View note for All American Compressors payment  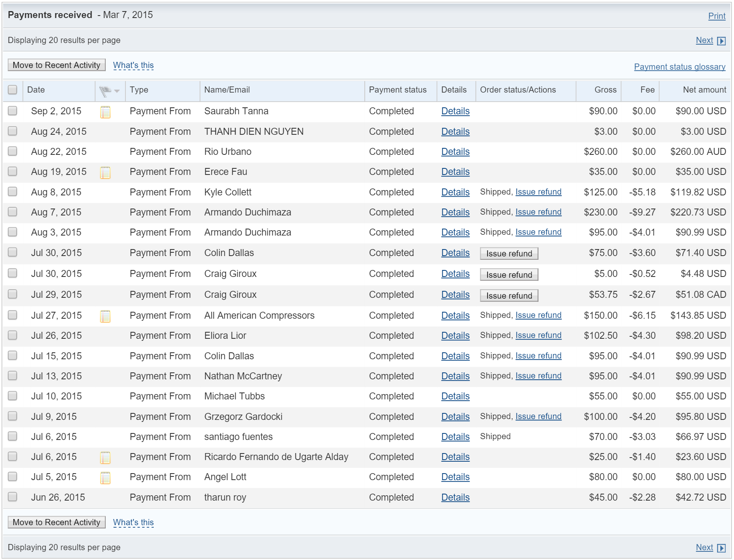[x=105, y=316]
